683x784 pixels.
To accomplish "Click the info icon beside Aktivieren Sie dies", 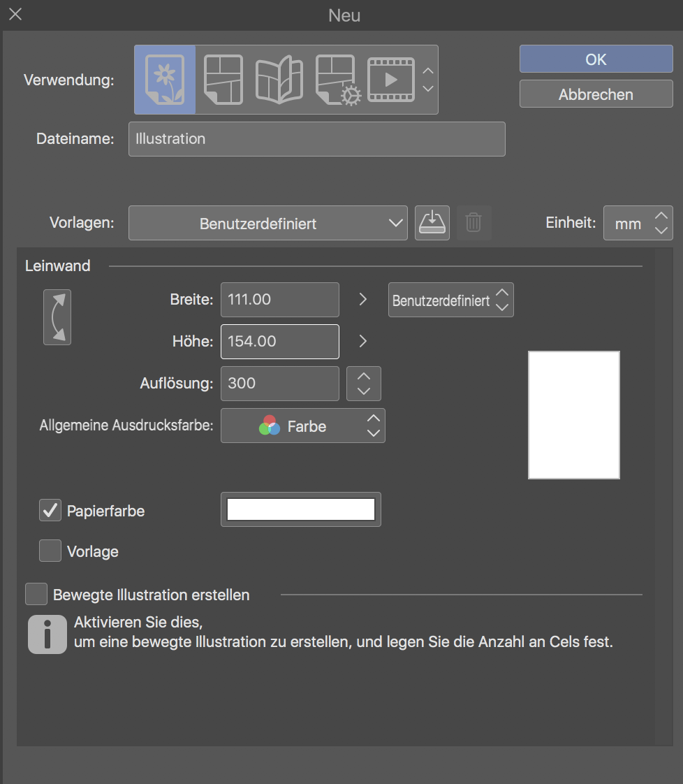I will [x=47, y=634].
